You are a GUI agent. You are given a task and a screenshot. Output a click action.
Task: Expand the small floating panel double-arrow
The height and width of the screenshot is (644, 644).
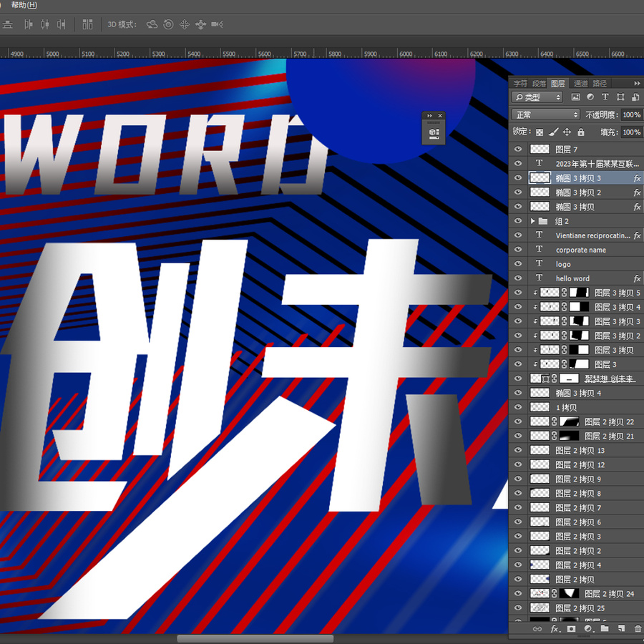(429, 116)
